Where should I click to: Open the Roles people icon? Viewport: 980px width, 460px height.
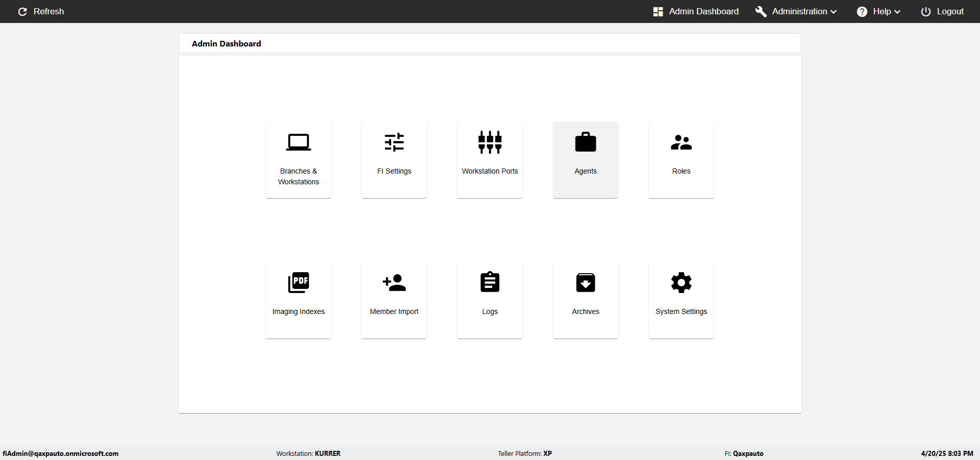(681, 142)
